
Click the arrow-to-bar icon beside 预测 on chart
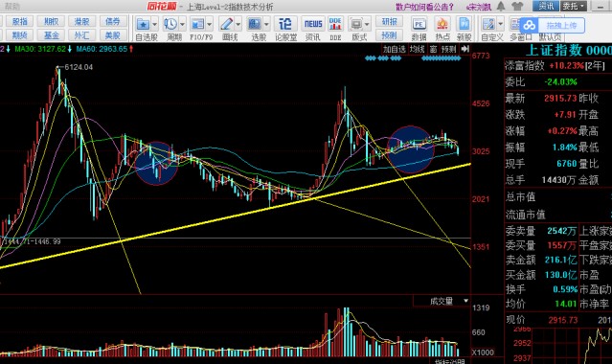465,49
